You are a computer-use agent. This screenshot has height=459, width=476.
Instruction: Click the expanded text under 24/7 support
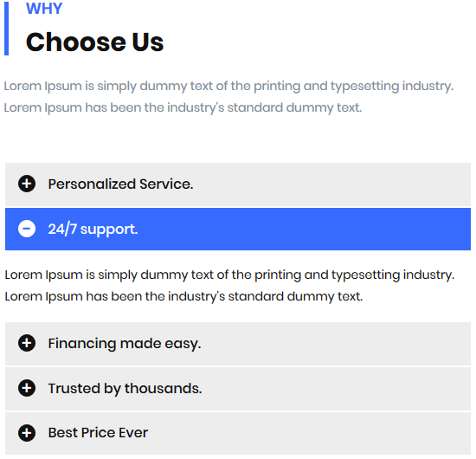point(229,286)
